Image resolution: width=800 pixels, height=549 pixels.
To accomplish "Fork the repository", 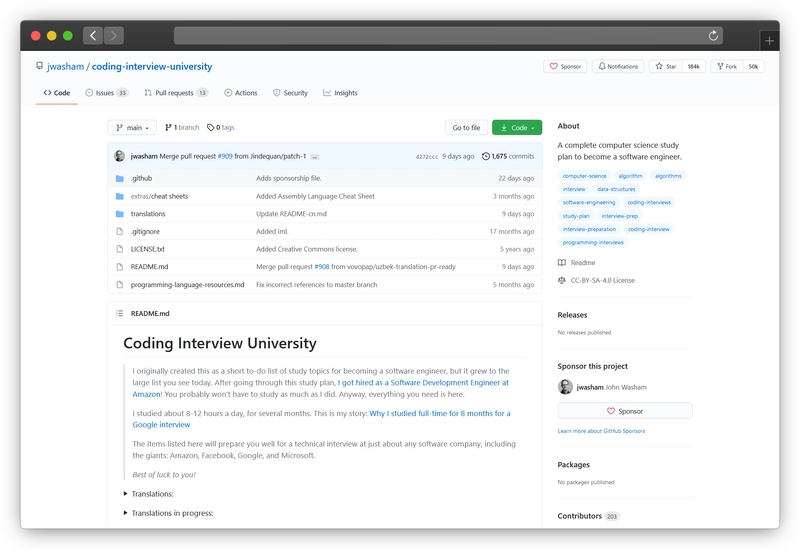I will click(727, 66).
